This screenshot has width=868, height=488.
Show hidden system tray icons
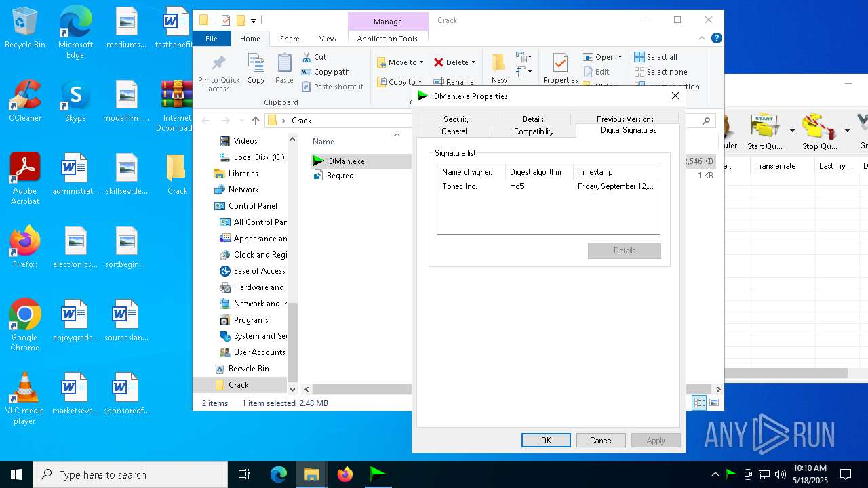tap(715, 474)
